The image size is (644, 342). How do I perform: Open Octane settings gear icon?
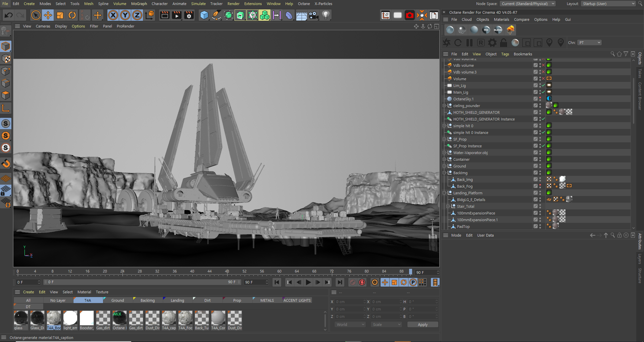(492, 43)
